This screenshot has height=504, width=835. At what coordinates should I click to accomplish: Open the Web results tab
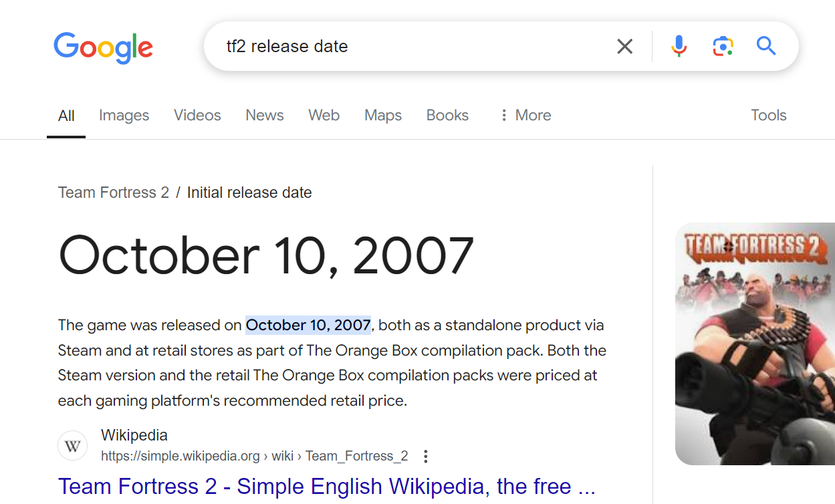tap(324, 115)
